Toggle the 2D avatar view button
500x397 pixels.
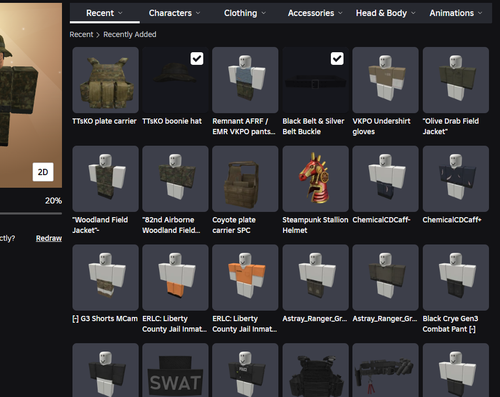pyautogui.click(x=43, y=172)
